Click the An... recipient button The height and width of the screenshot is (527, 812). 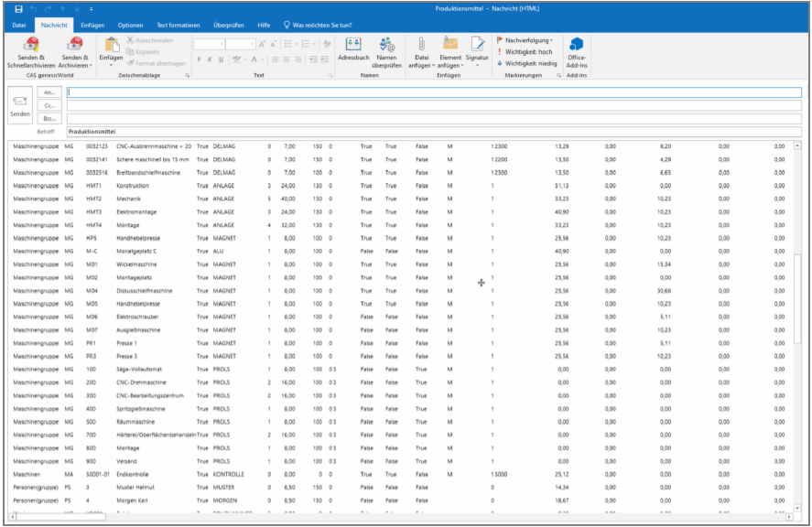[50, 93]
